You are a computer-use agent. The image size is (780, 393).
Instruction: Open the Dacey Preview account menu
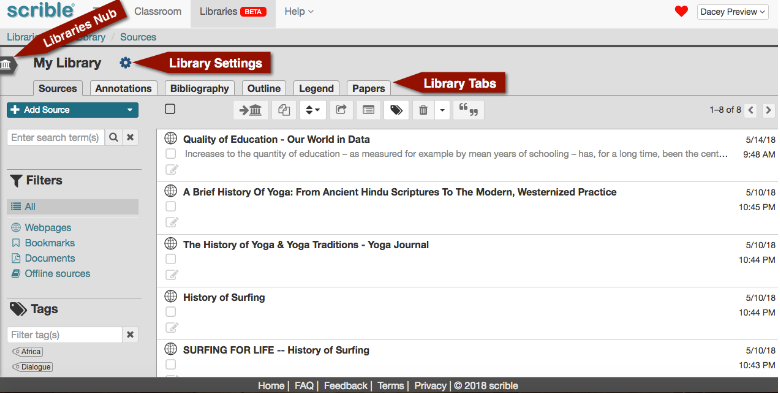(733, 12)
